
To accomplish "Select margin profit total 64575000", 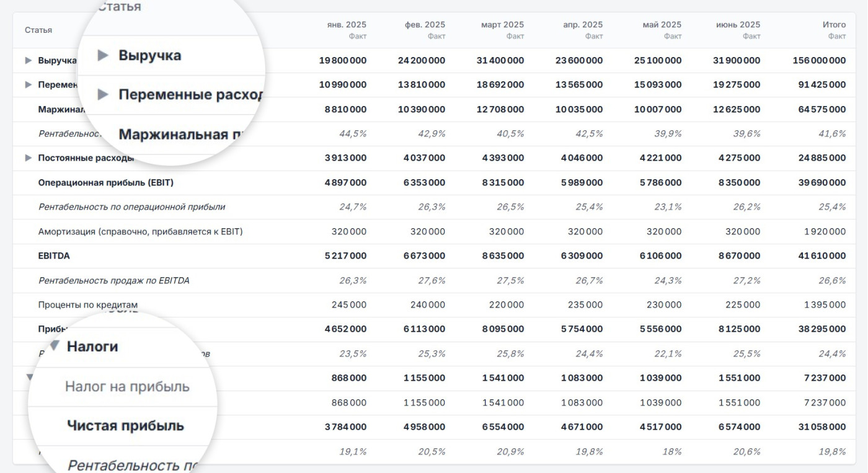I will (822, 110).
